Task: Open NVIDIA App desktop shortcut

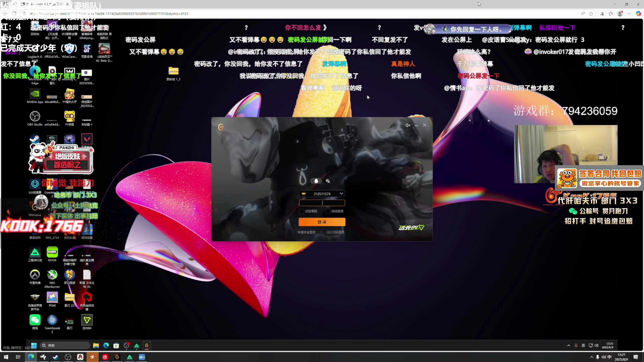Action: 35,96
